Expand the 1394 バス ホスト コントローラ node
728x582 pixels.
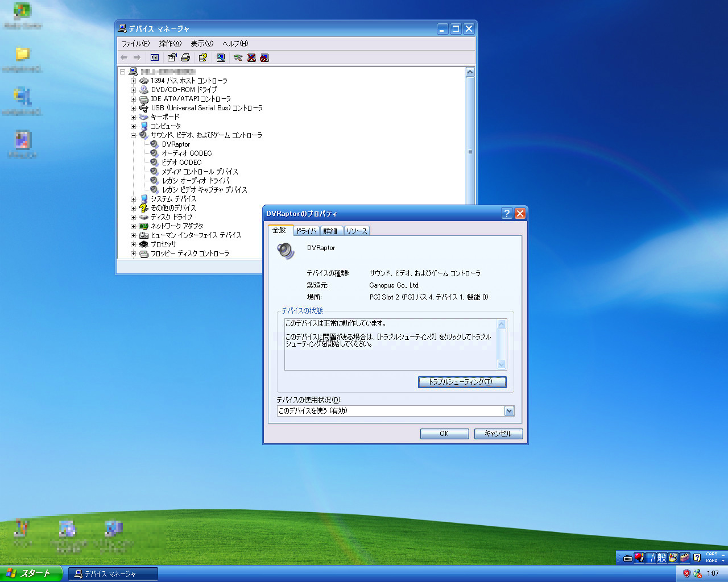point(134,81)
